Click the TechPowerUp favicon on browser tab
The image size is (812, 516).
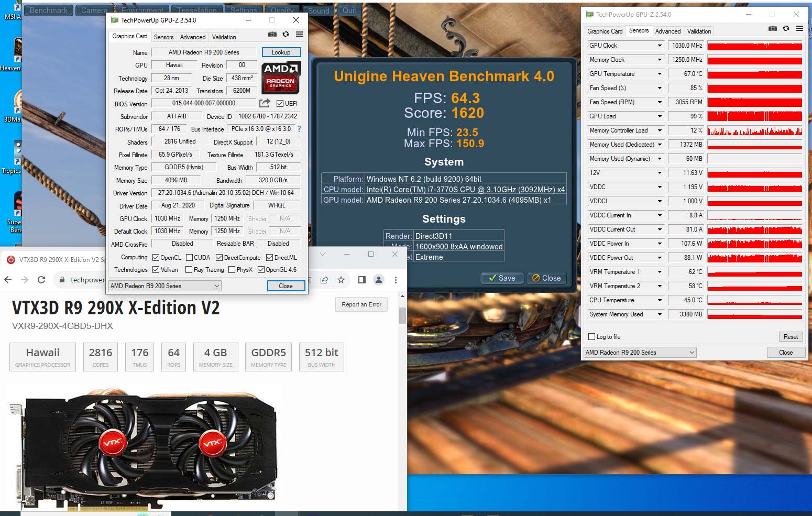click(x=11, y=259)
